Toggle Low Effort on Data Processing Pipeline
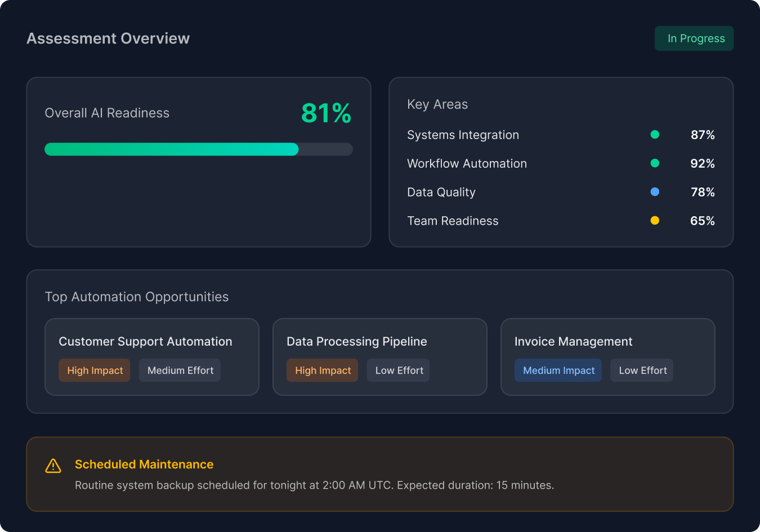760x532 pixels. click(x=398, y=370)
